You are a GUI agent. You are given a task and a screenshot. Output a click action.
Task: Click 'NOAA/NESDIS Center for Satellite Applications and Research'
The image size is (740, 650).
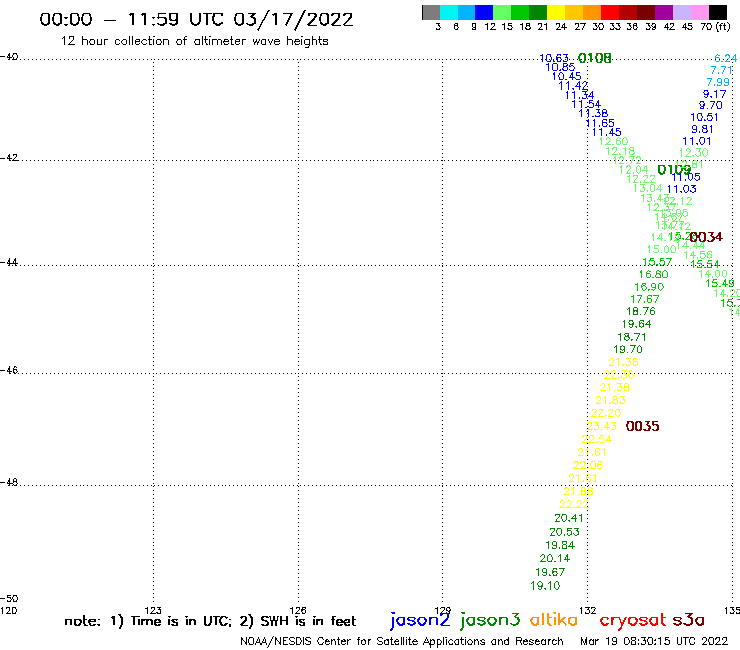point(402,642)
